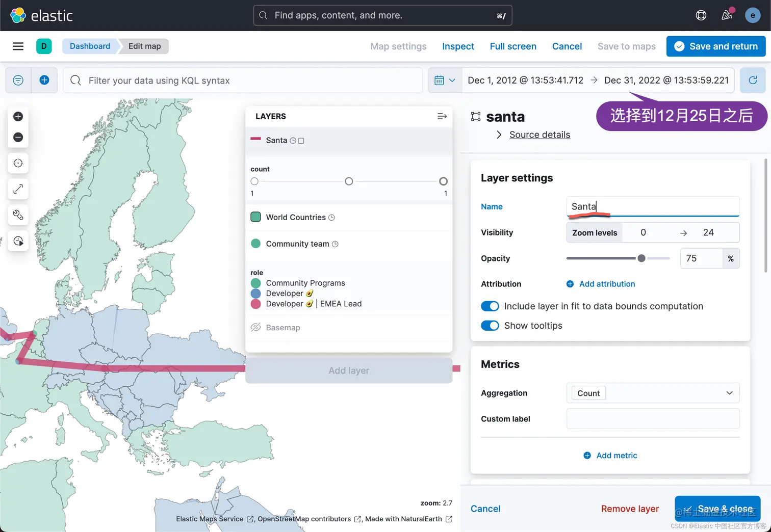Open the newsfeed notifications icon
The height and width of the screenshot is (532, 771).
[727, 15]
